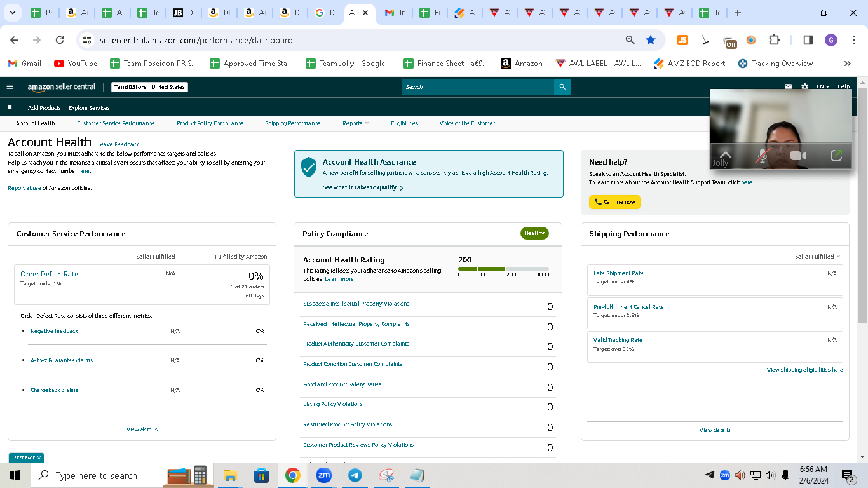Open the Negative feedback link

(55, 331)
